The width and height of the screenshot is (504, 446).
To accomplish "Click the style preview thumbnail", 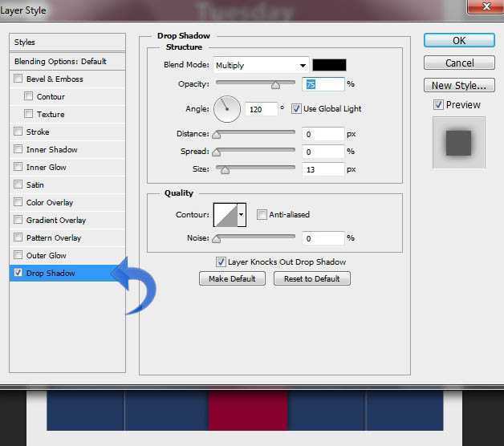I will [x=459, y=143].
